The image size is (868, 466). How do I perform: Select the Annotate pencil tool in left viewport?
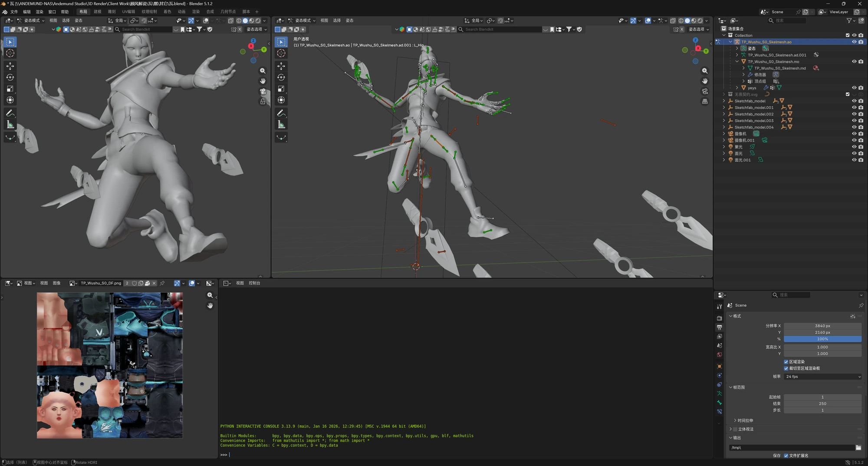tap(10, 113)
